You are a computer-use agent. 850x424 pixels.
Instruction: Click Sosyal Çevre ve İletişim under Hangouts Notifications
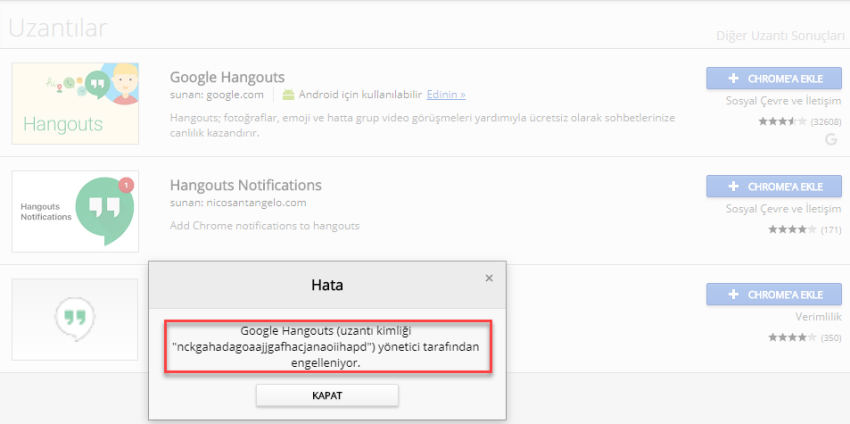[783, 209]
